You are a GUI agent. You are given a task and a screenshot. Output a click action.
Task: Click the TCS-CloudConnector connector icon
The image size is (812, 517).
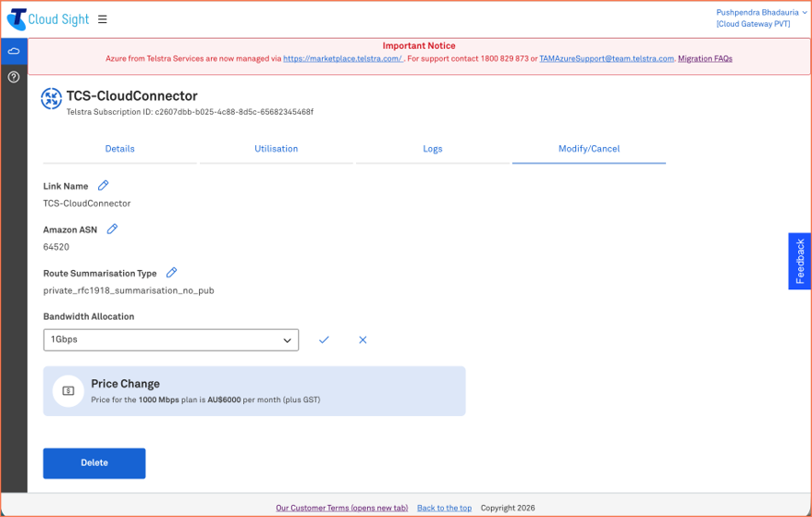51,98
